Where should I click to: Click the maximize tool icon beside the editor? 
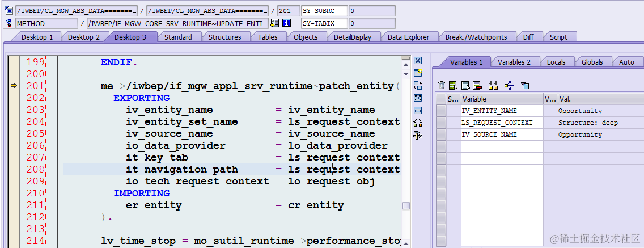point(418,98)
